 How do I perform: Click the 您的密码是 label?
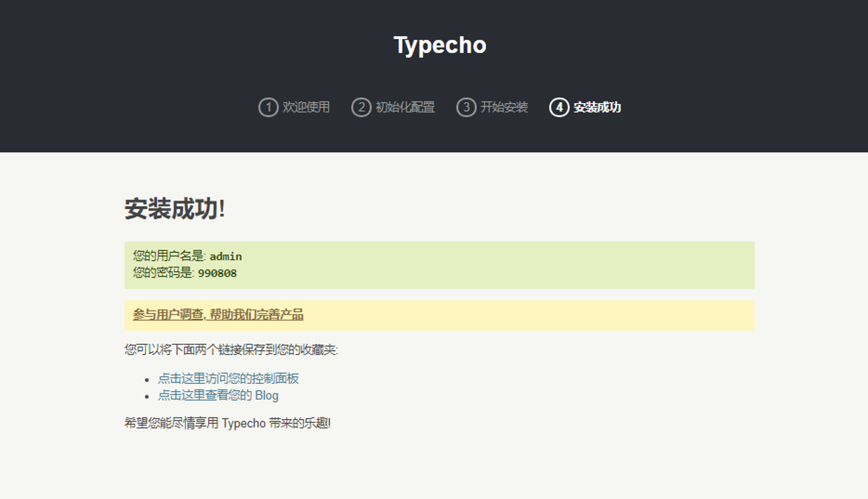[x=163, y=273]
